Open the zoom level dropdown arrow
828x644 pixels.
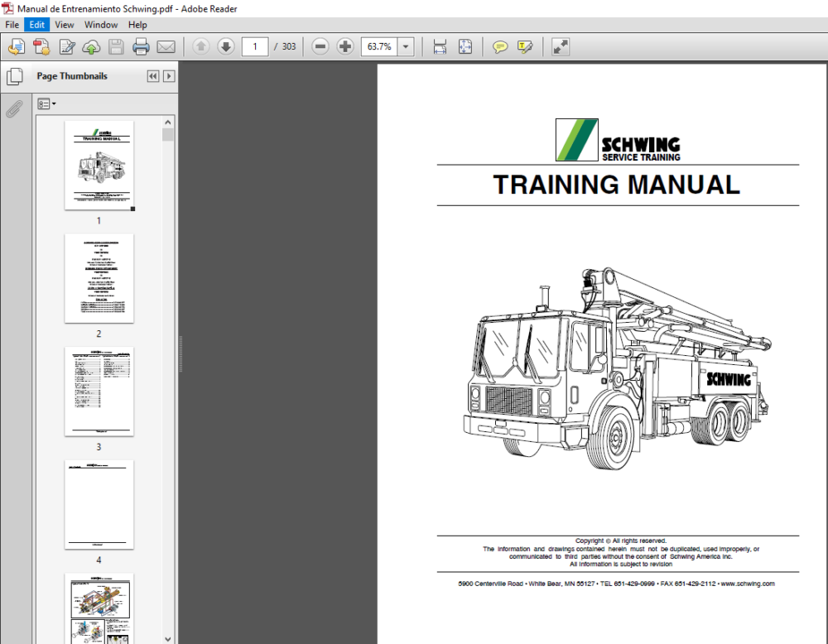[x=406, y=46]
